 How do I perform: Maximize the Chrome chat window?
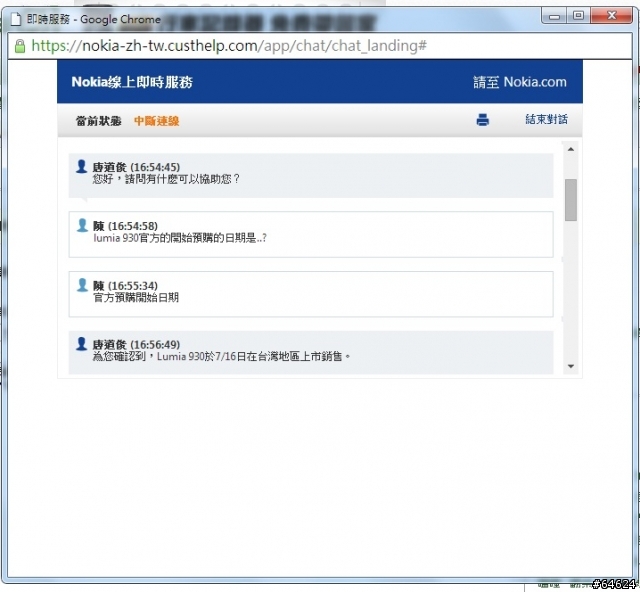[578, 16]
